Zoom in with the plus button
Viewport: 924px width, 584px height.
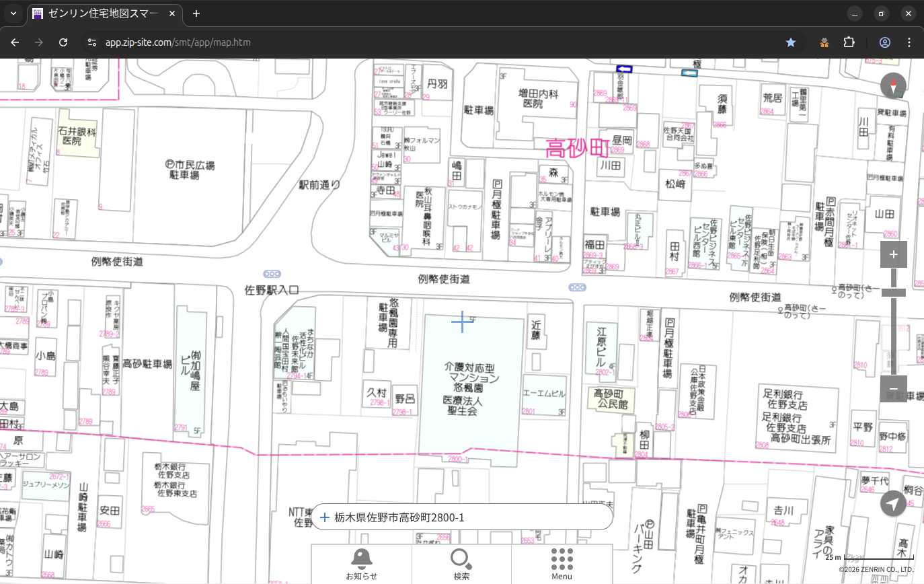(893, 254)
